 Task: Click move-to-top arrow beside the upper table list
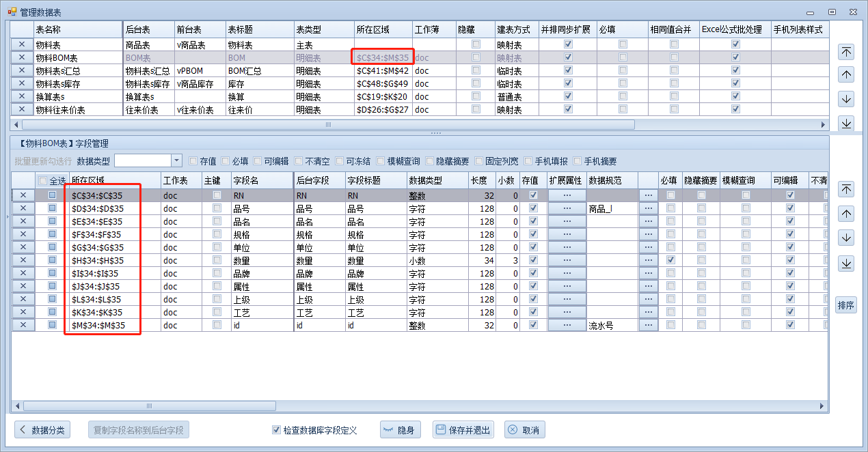click(846, 52)
